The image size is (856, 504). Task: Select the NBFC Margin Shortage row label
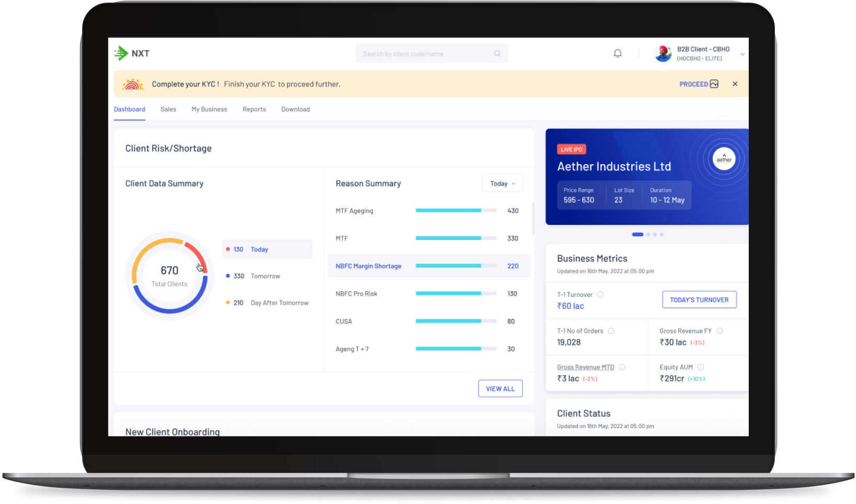(x=368, y=266)
